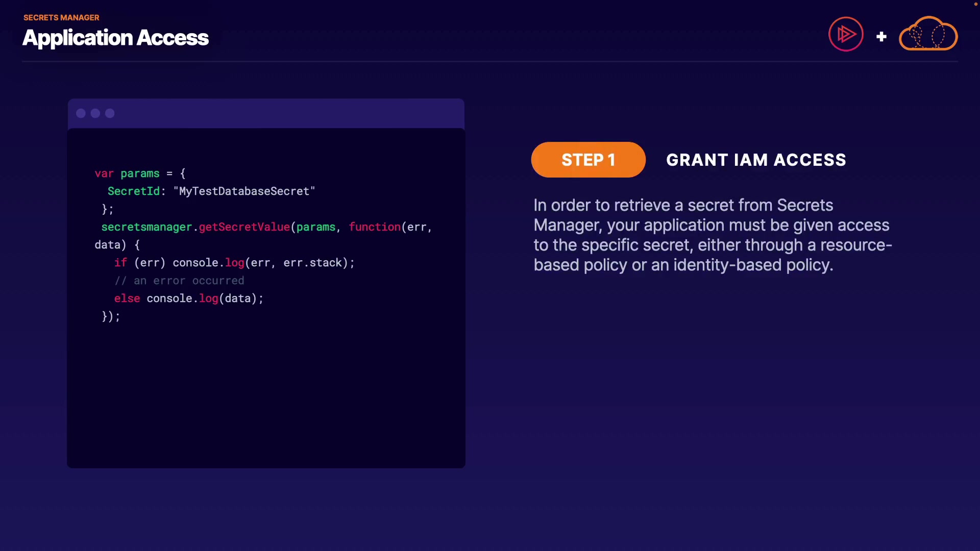
Task: Click the GRANT IAM ACCESS heading
Action: [756, 160]
